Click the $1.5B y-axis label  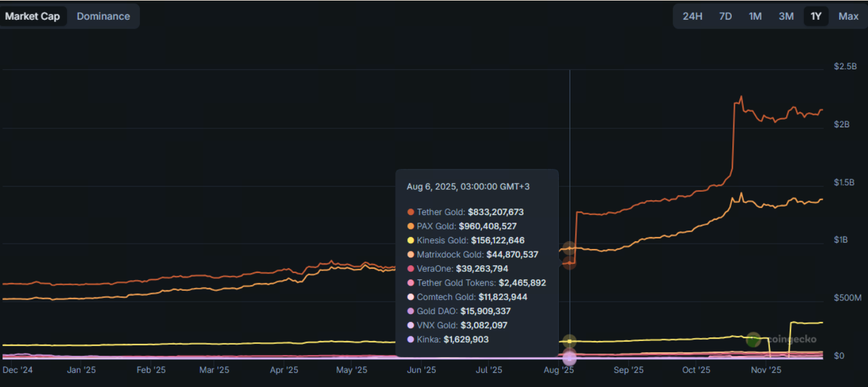click(x=845, y=182)
